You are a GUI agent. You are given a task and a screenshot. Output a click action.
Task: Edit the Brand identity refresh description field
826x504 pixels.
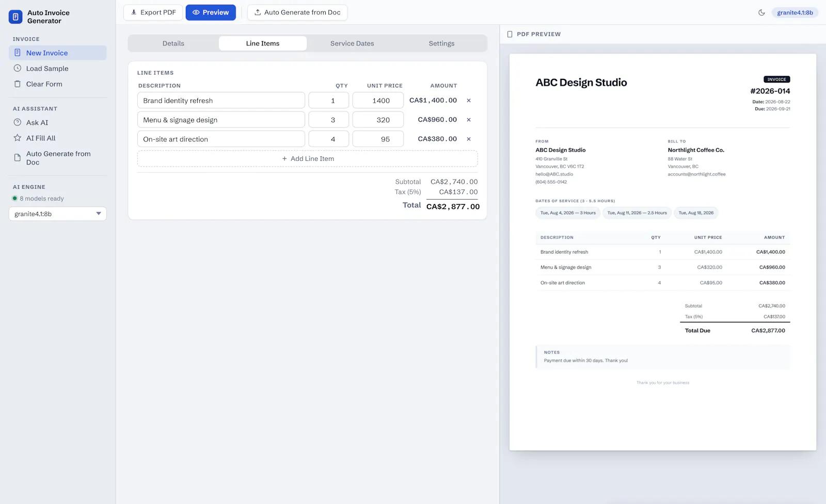pos(221,101)
